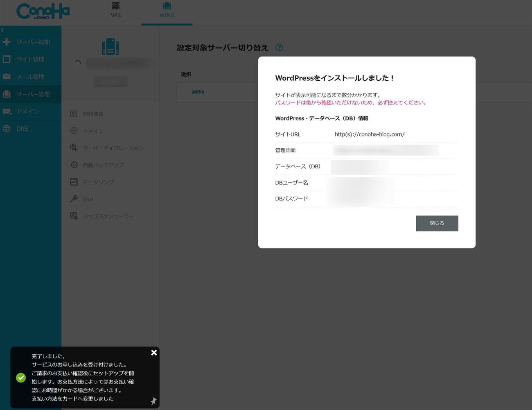Screen dimensions: 532x410
Task: Click the large server icon in submenu panel
Action: point(110,47)
